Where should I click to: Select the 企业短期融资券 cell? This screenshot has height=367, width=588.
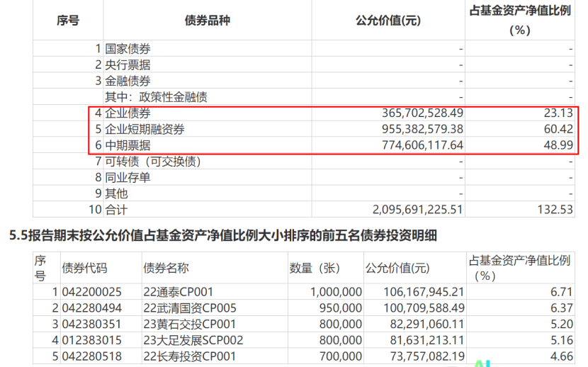pyautogui.click(x=145, y=129)
